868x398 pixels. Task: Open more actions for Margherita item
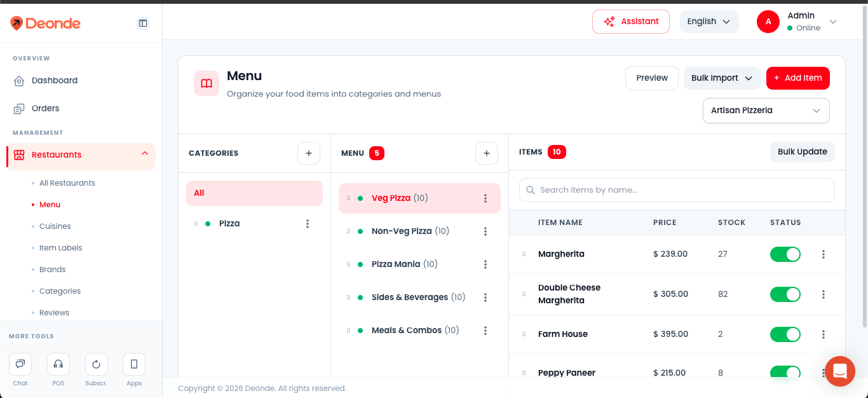point(824,254)
